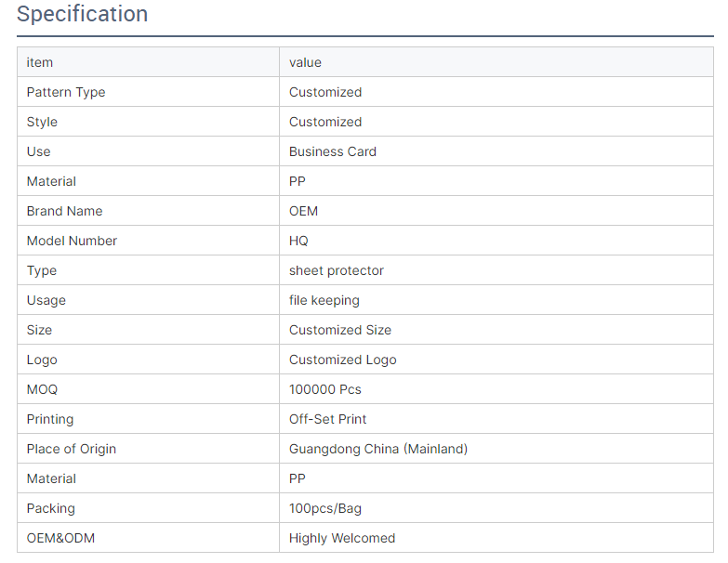The image size is (728, 563).
Task: Click Guangdong China (Mainland) cell
Action: [378, 449]
